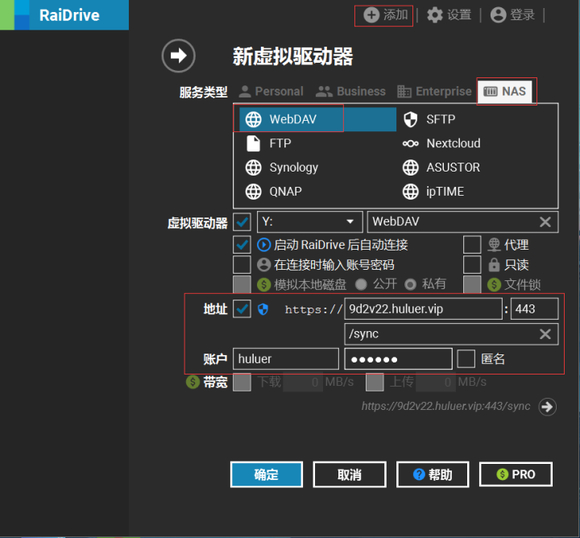Screen dimensions: 580x538
Task: Switch to the Personal service tab
Action: coord(271,91)
